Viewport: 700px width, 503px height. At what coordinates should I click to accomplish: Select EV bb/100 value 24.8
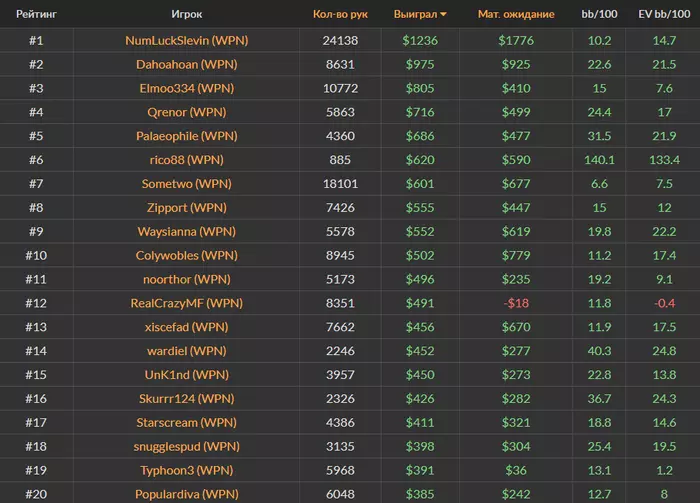coord(664,351)
